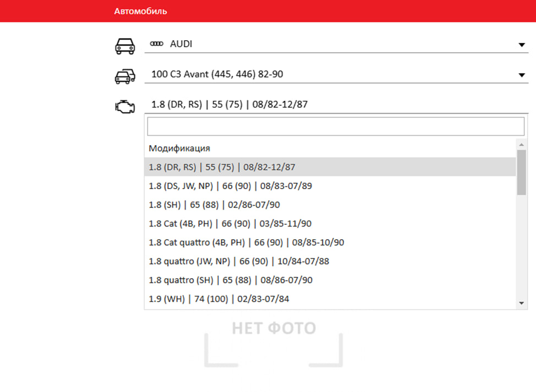Select 1.8 (DR, RS) 55 (75) option

[x=330, y=167]
